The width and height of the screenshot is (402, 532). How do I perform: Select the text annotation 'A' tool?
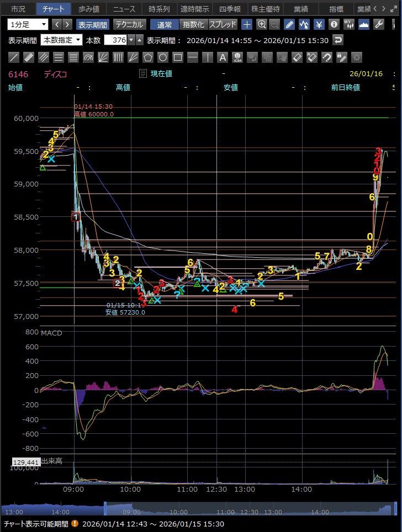coord(223,57)
